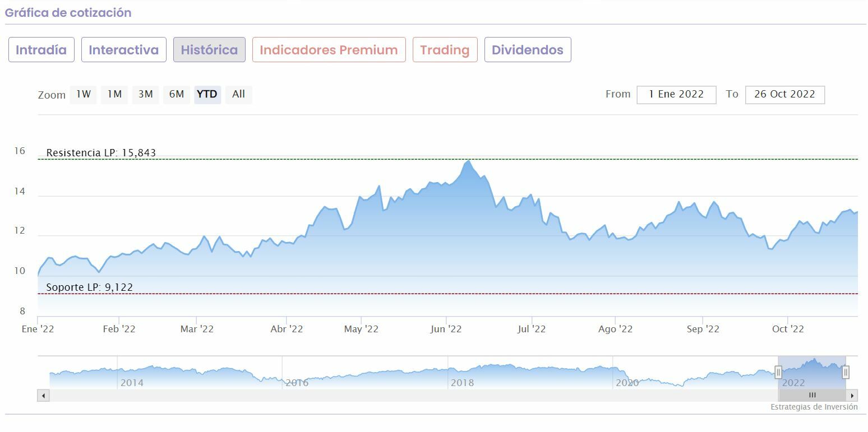The height and width of the screenshot is (432, 868).
Task: Set zoom range to 1M
Action: [114, 95]
